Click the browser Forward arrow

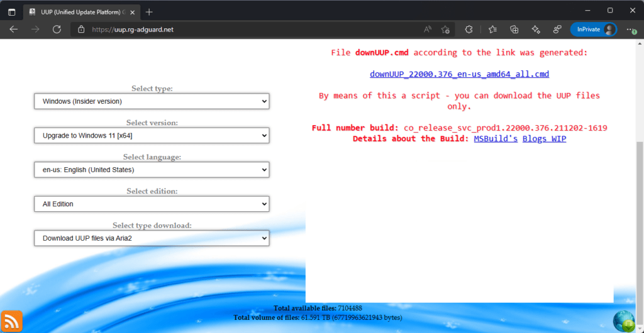(35, 29)
